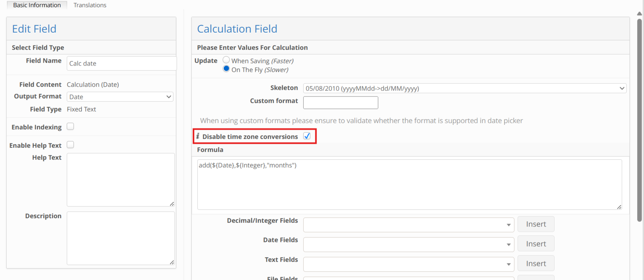Click into the Custom format input
644x280 pixels.
[x=341, y=102]
